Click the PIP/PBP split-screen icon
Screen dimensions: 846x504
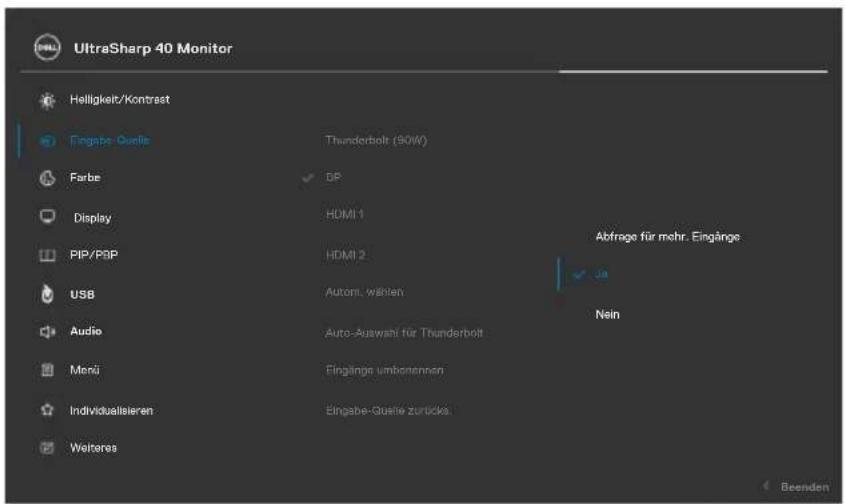(47, 255)
